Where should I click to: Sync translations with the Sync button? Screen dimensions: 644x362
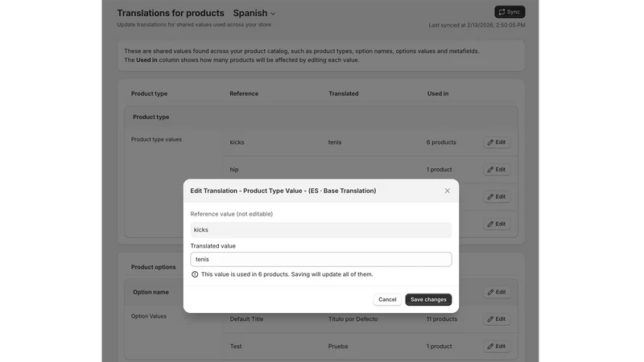(x=510, y=12)
